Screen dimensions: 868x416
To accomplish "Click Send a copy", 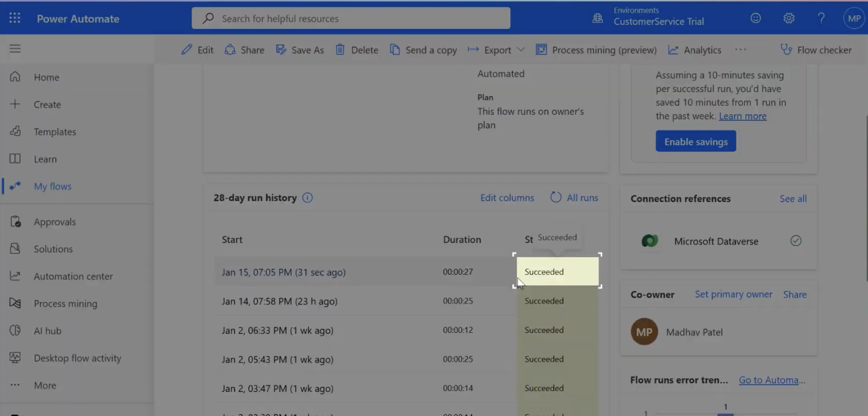I will [x=423, y=50].
